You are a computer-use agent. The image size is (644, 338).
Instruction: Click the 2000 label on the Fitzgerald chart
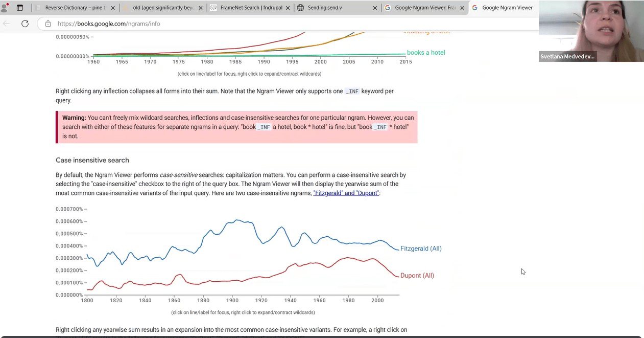(377, 300)
